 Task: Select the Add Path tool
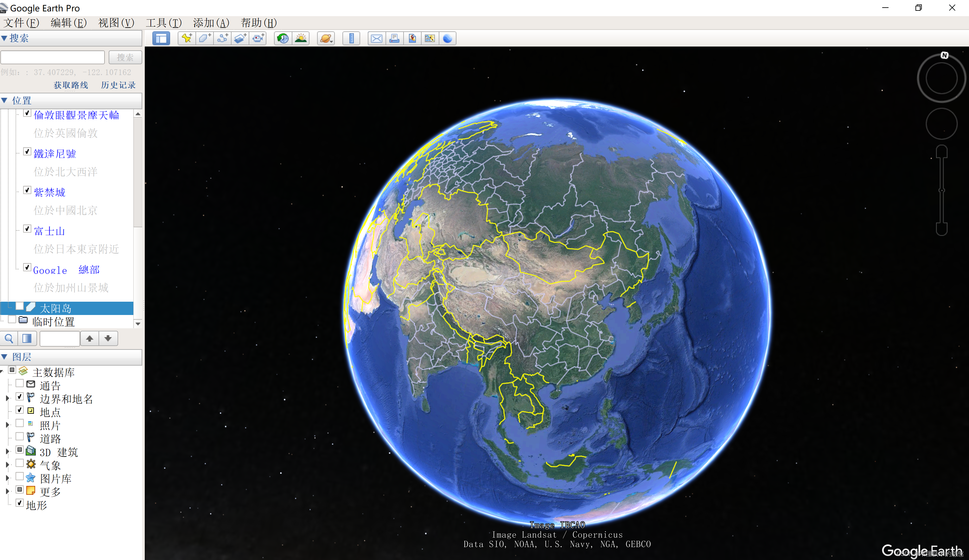tap(223, 38)
